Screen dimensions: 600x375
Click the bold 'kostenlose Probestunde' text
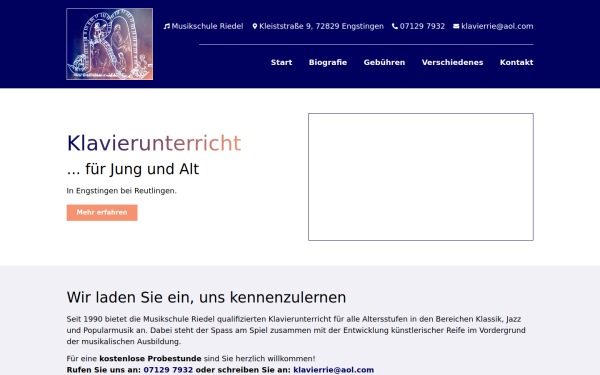click(x=150, y=359)
